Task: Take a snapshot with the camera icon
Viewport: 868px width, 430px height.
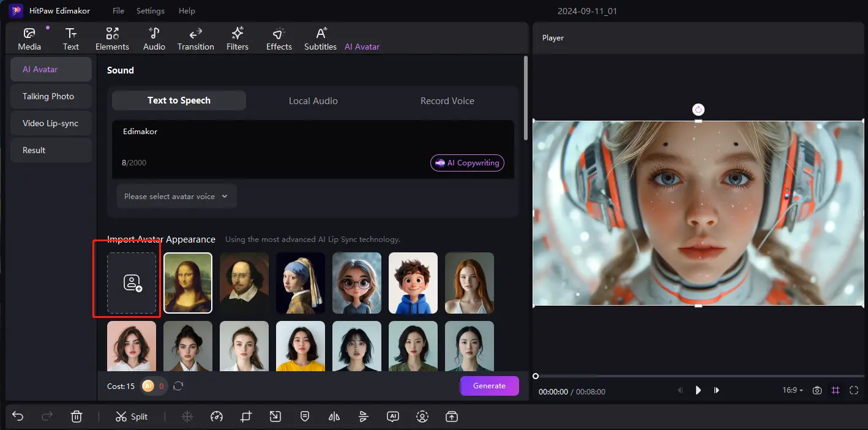Action: (x=817, y=390)
